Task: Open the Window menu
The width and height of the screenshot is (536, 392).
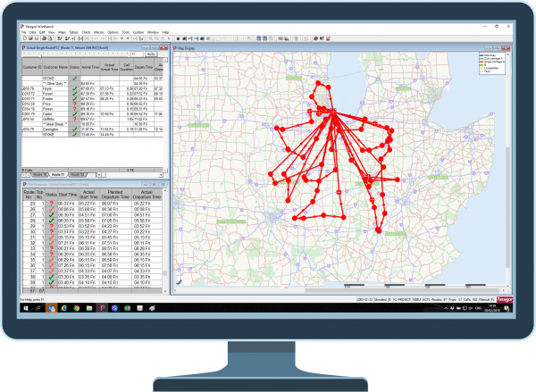Action: [153, 32]
